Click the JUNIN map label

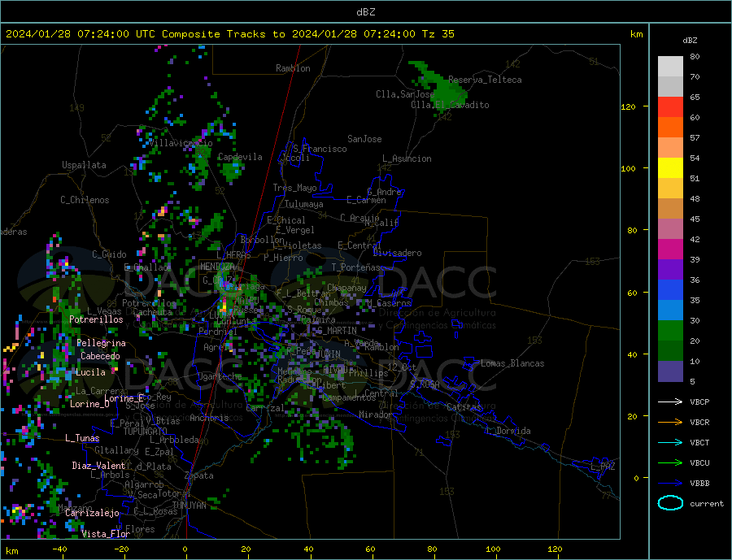click(x=329, y=354)
